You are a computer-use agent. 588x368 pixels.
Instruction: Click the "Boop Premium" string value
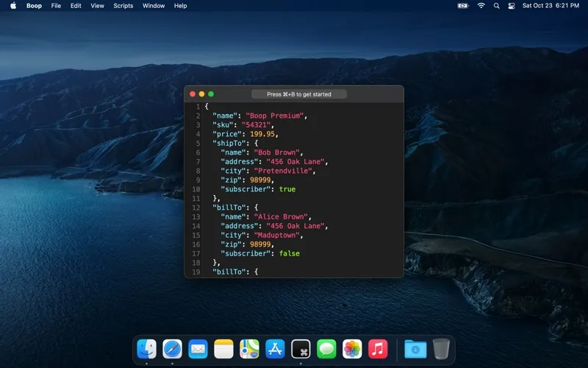pos(274,116)
